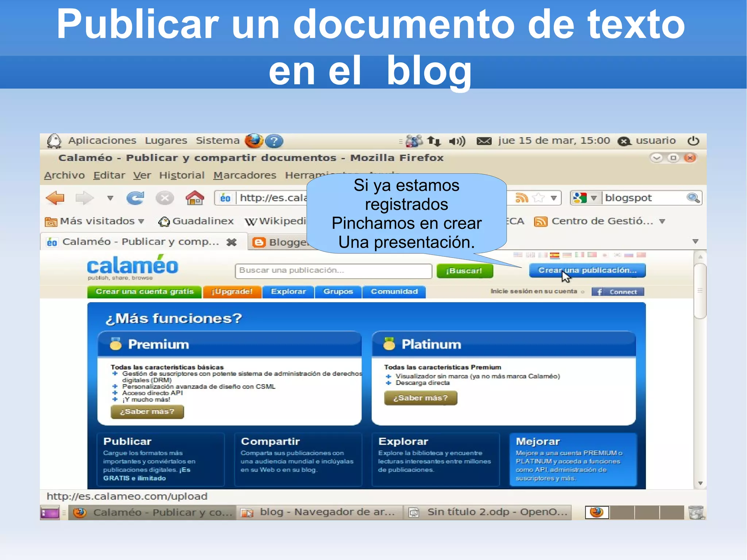Switch to the Blogger tab

(279, 242)
